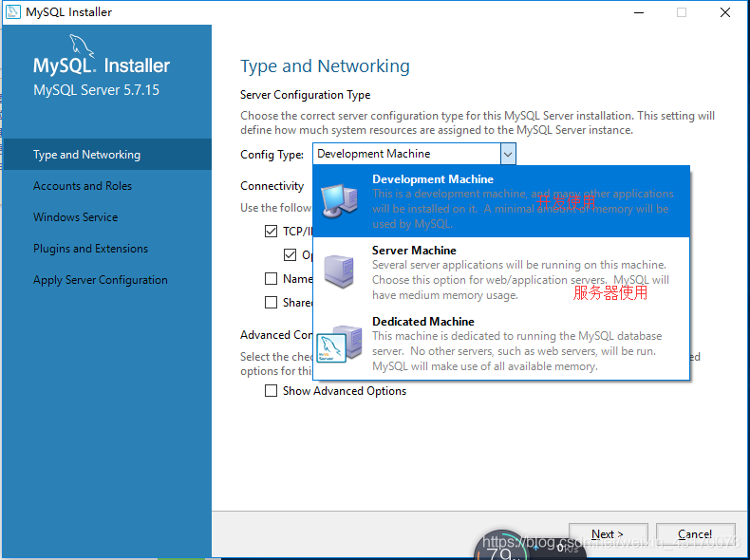Click the Development Machine computer icon
750x560 pixels.
click(339, 201)
